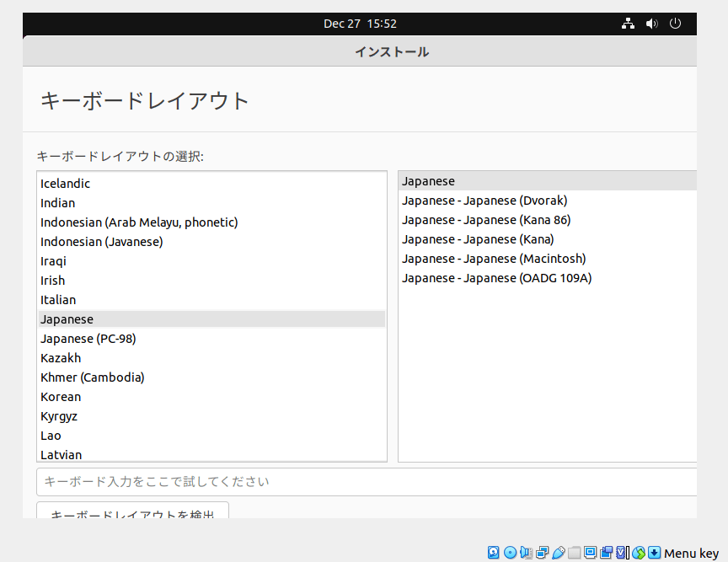Image resolution: width=728 pixels, height=562 pixels.
Task: Click the detect keyboard layout button
Action: coord(133,511)
